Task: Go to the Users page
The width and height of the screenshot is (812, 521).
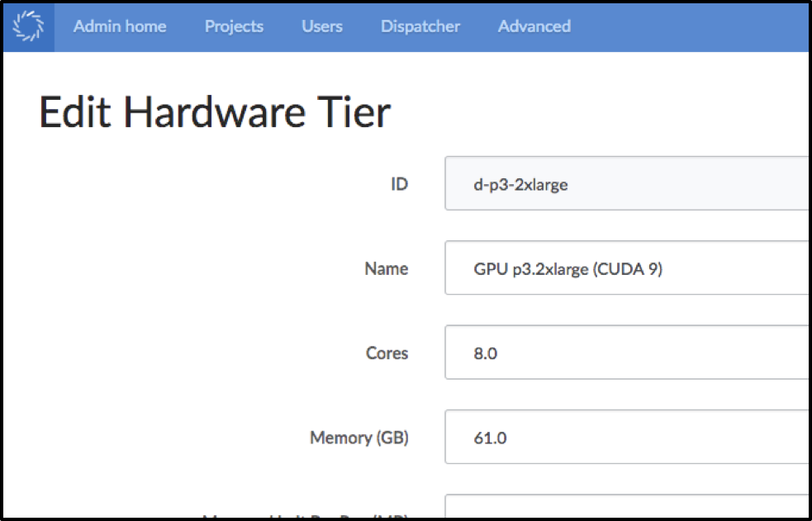Action: coord(321,26)
